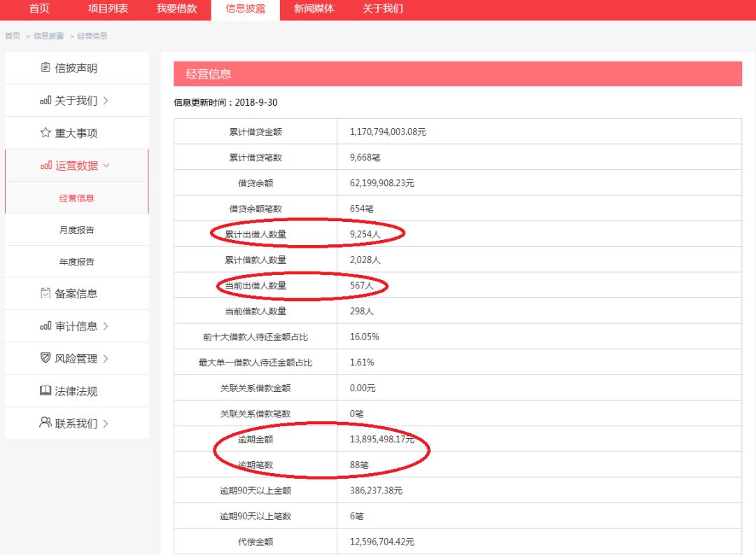Screen dimensions: 756x555
Task: Click the calendar icon next to 备案信息
Action: point(45,293)
